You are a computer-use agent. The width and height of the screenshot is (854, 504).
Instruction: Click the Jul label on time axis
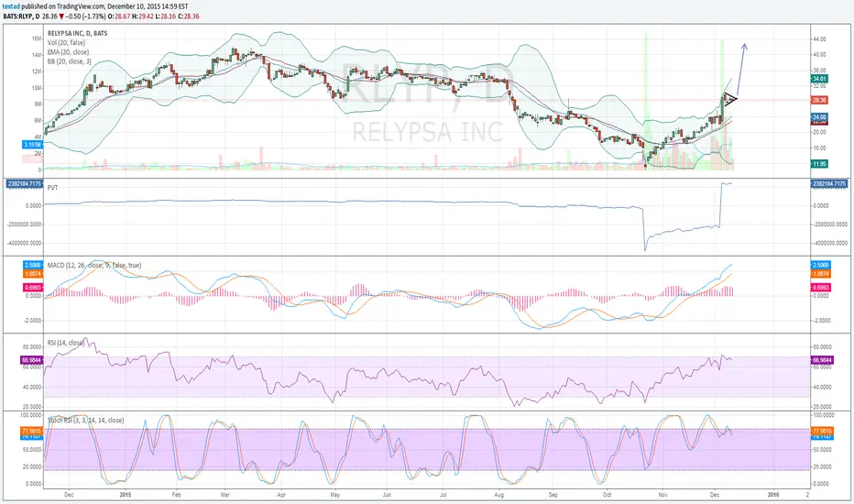tap(443, 495)
